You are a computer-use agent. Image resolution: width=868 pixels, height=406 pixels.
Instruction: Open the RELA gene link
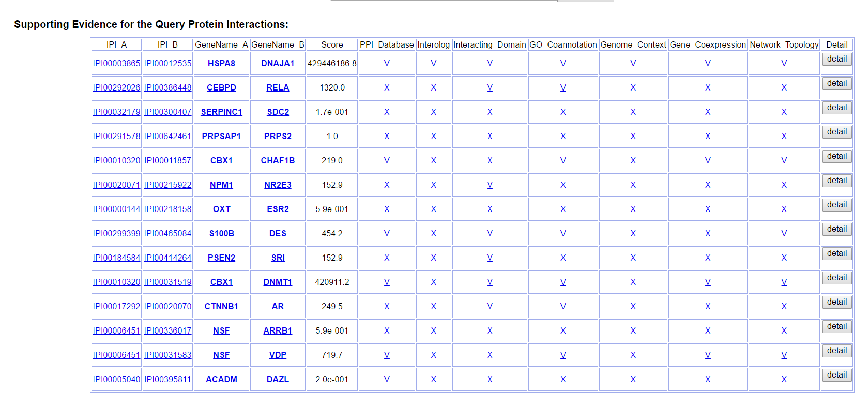click(x=278, y=87)
